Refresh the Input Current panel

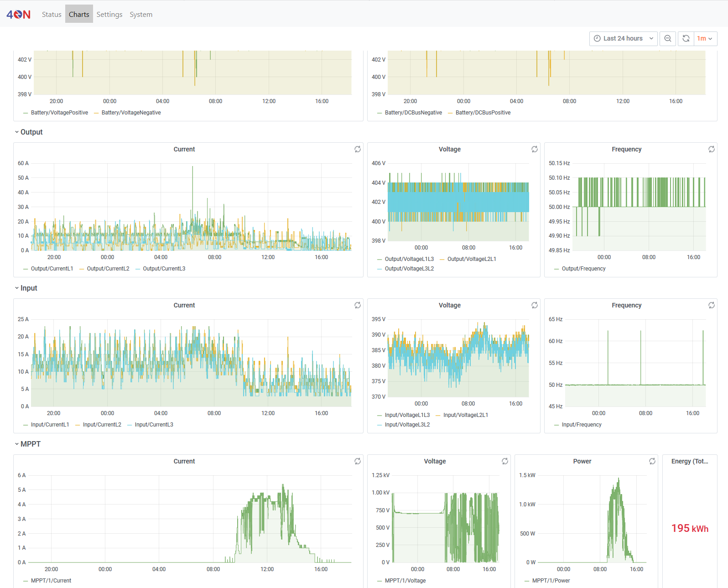click(358, 305)
